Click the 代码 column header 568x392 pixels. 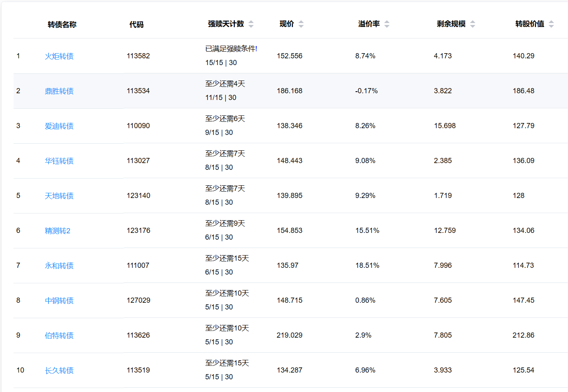(136, 25)
